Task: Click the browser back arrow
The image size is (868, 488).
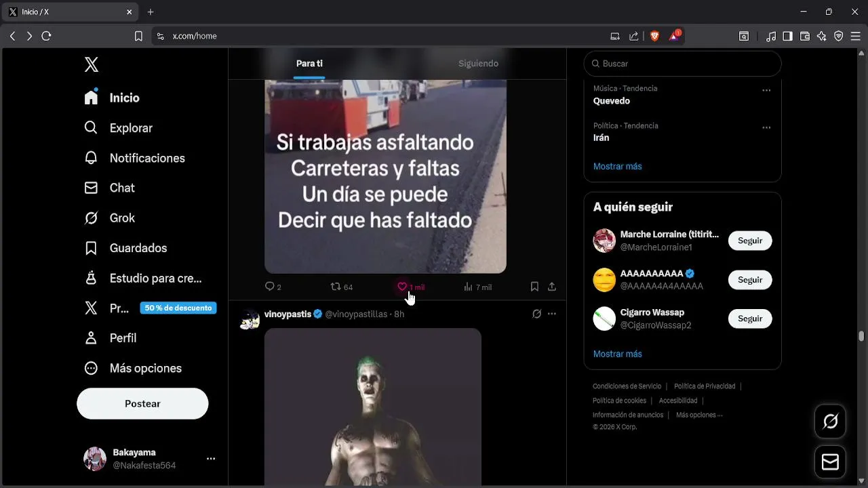Action: click(x=12, y=36)
